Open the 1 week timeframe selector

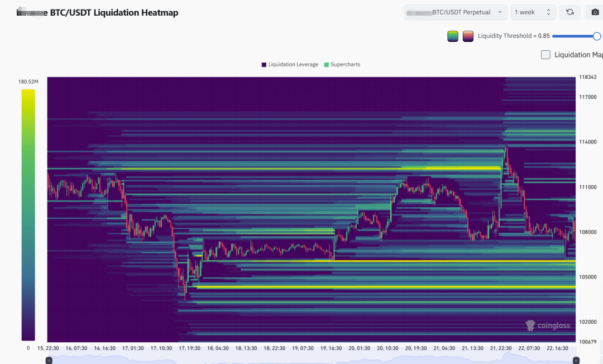pyautogui.click(x=533, y=12)
